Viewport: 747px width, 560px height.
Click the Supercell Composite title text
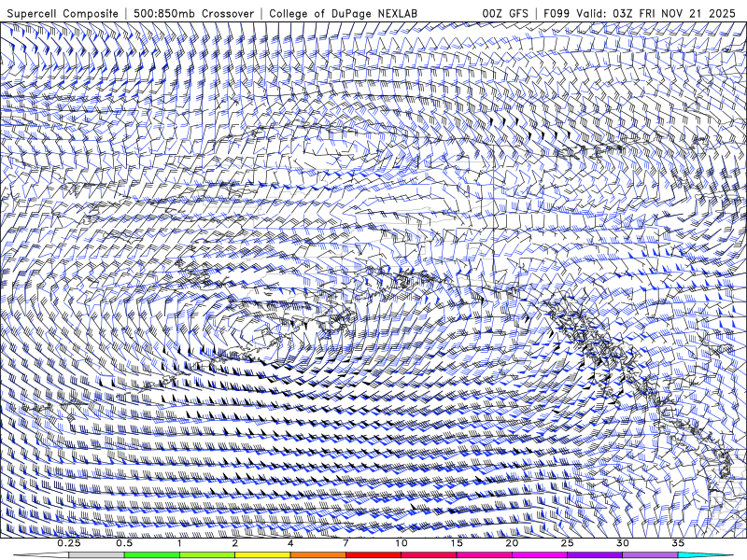(63, 13)
